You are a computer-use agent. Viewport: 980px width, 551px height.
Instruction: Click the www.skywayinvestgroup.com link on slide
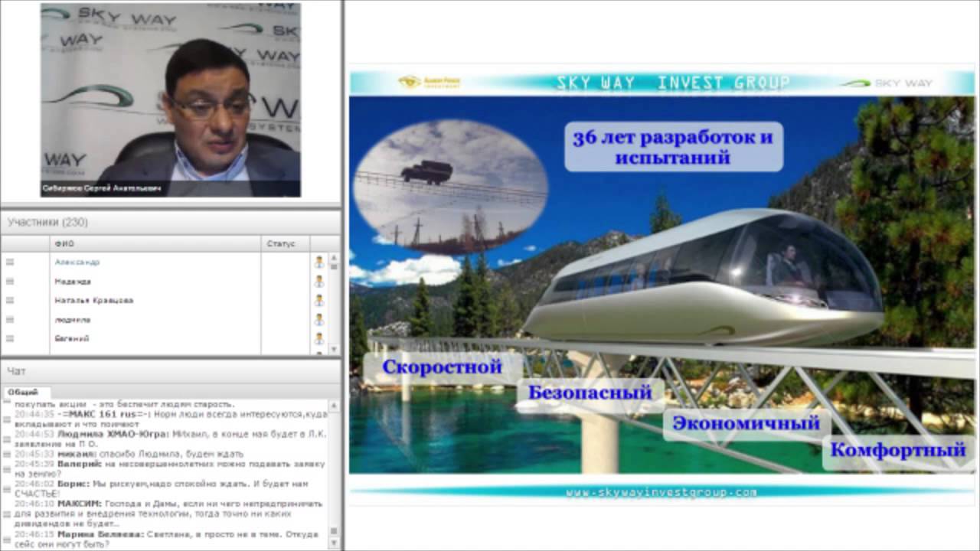pyautogui.click(x=661, y=493)
